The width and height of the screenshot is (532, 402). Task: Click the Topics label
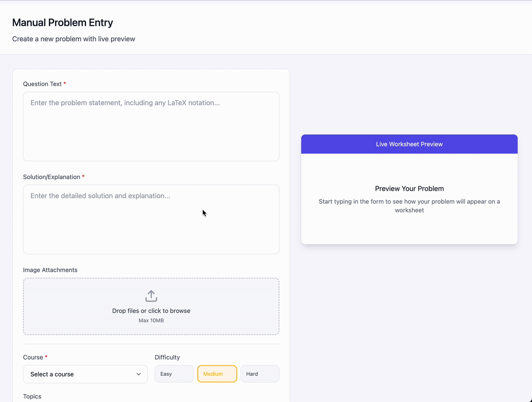click(32, 396)
